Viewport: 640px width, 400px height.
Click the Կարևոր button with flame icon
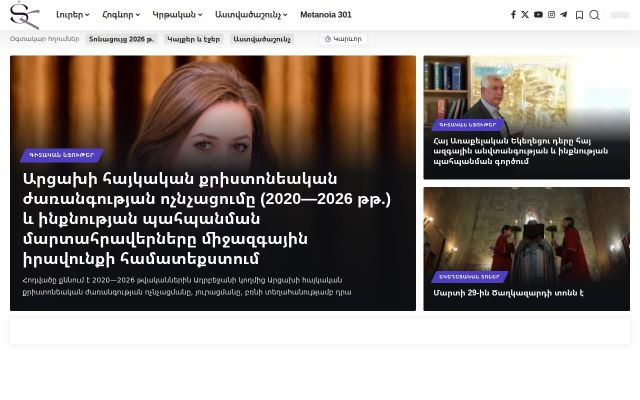343,39
